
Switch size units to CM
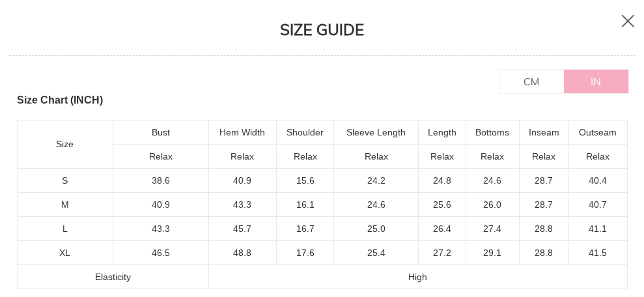531,81
